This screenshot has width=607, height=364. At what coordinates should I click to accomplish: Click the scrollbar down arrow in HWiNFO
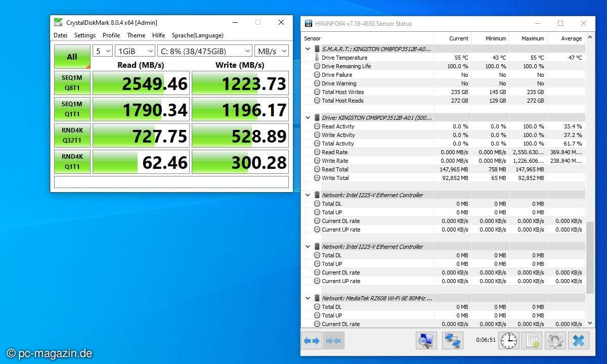[590, 323]
